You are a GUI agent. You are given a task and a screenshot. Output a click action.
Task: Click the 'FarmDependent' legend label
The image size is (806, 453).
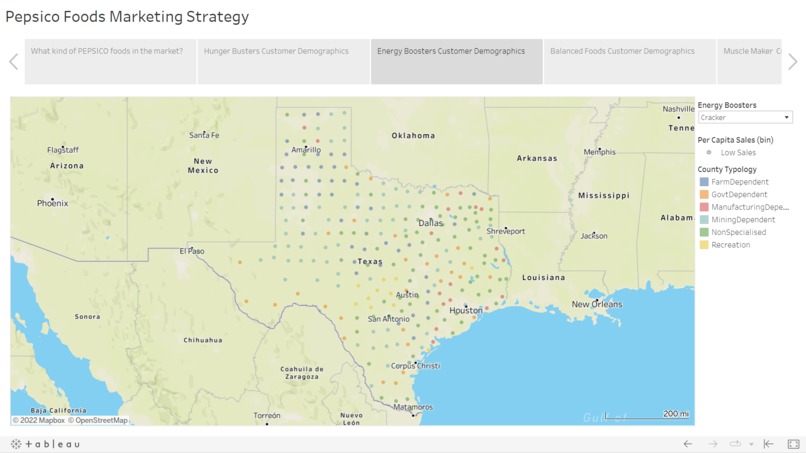pyautogui.click(x=740, y=182)
